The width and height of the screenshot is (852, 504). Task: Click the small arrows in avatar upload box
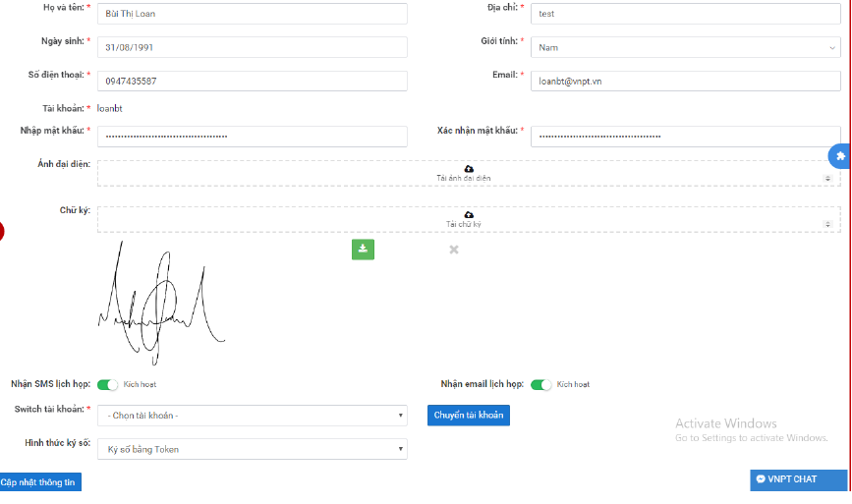coord(827,179)
